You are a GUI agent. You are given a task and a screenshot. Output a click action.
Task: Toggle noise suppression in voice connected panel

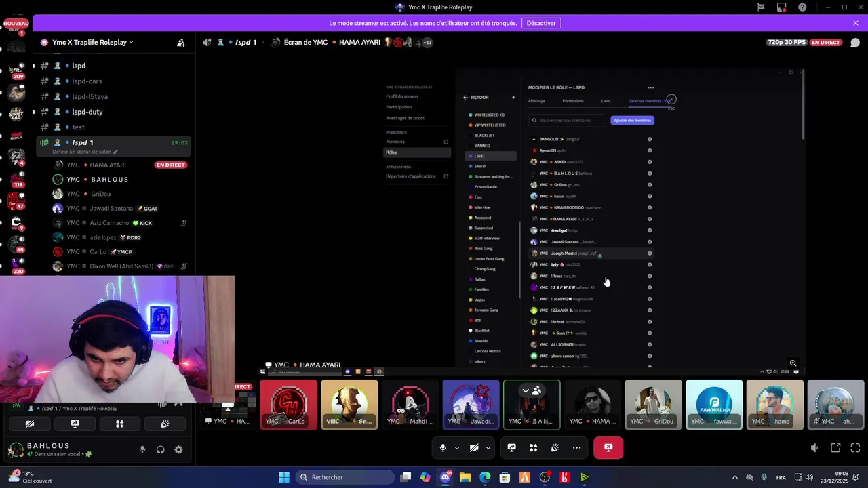pos(162,404)
